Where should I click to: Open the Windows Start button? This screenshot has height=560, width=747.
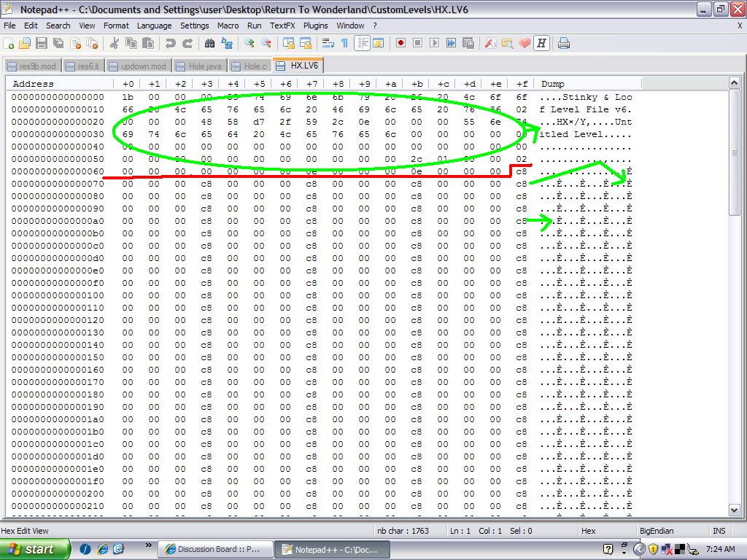(34, 549)
